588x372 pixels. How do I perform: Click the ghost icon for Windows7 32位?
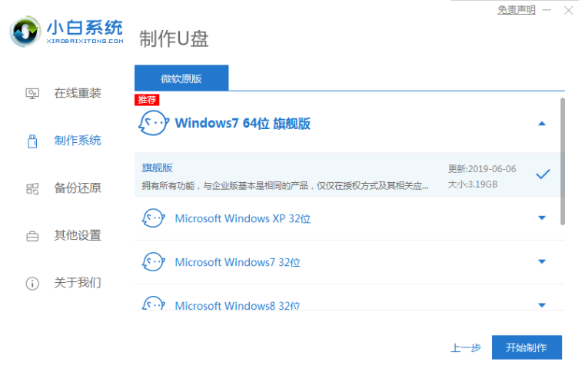[x=153, y=262]
